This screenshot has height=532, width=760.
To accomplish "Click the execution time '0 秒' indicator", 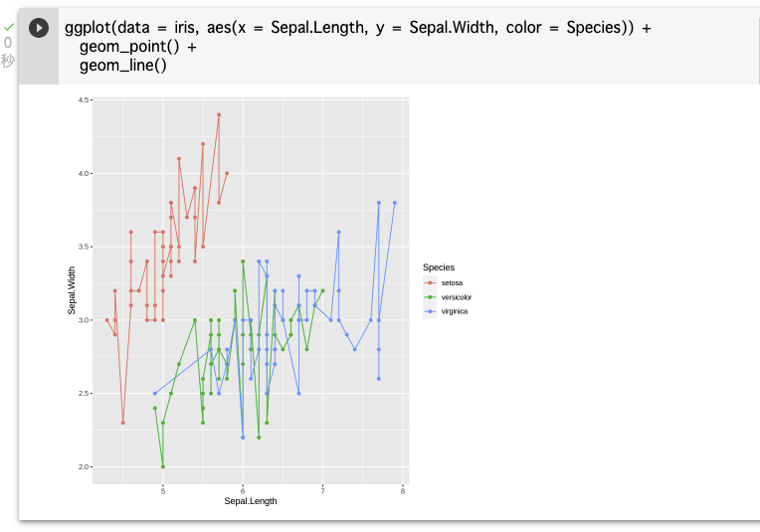I will point(8,52).
